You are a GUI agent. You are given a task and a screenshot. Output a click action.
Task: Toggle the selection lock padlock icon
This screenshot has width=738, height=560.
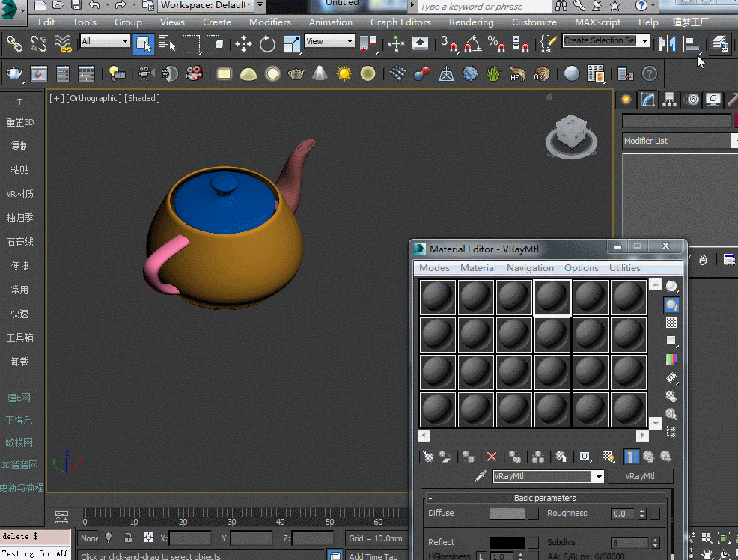[x=129, y=538]
